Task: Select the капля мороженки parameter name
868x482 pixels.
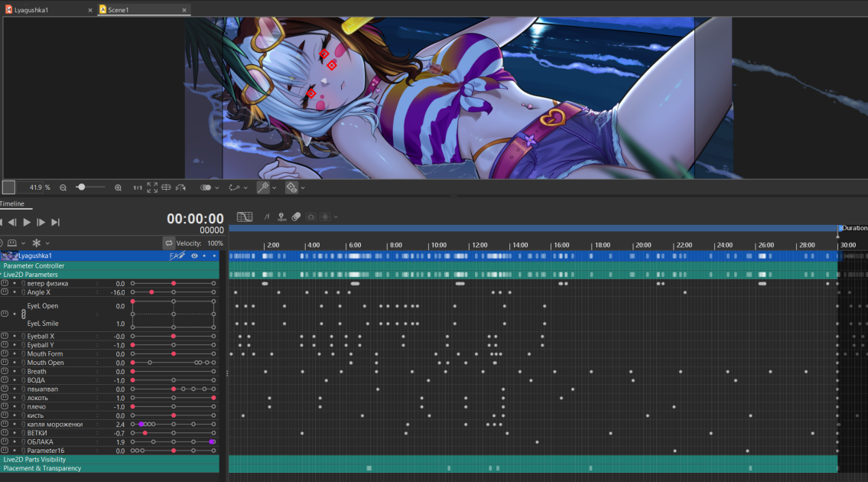Action: (55, 425)
